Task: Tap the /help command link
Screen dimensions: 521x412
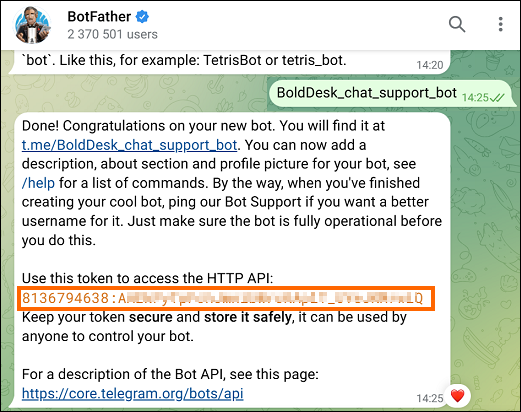Action: 38,183
